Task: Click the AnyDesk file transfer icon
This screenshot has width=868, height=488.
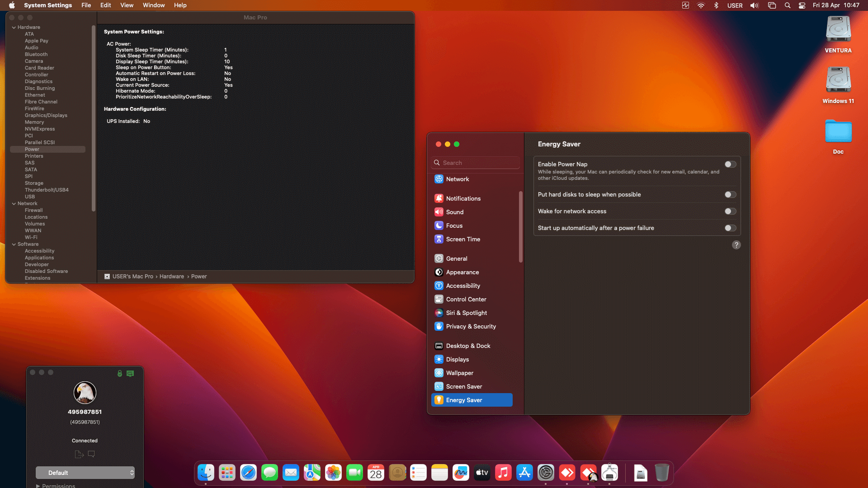Action: pos(79,454)
